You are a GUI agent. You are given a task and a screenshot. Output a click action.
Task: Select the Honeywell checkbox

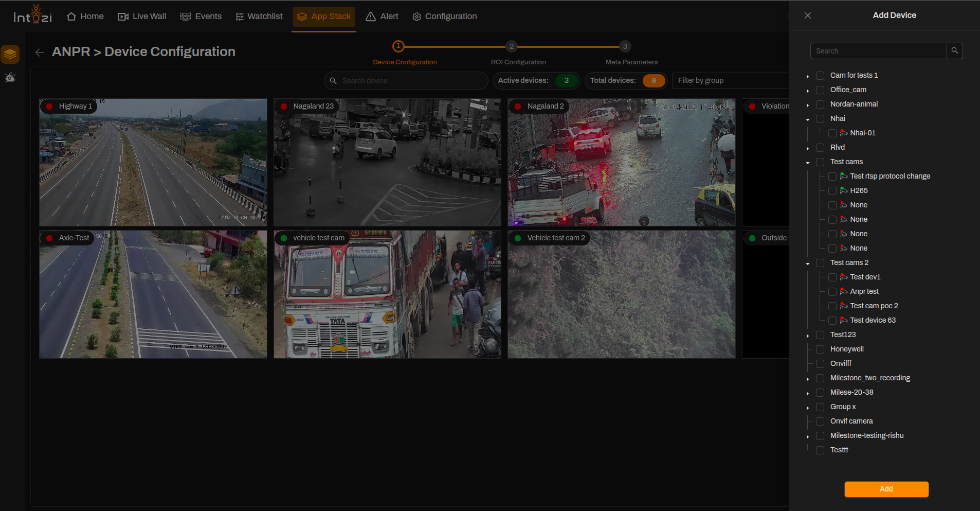[820, 349]
